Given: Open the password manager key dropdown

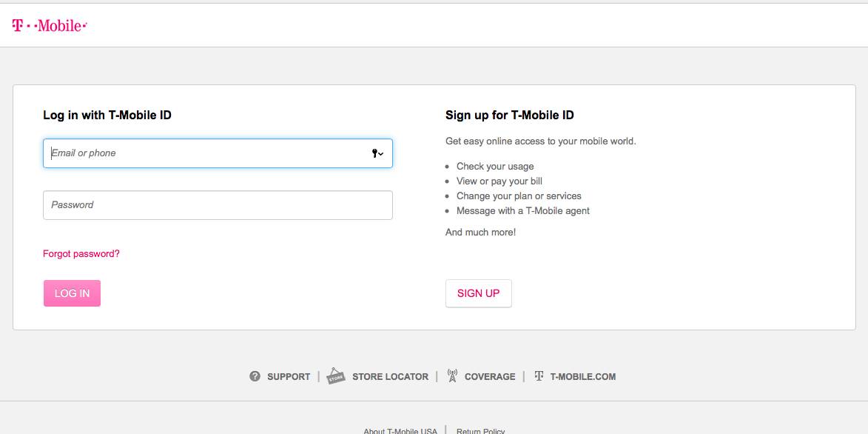Looking at the screenshot, I should pyautogui.click(x=377, y=153).
